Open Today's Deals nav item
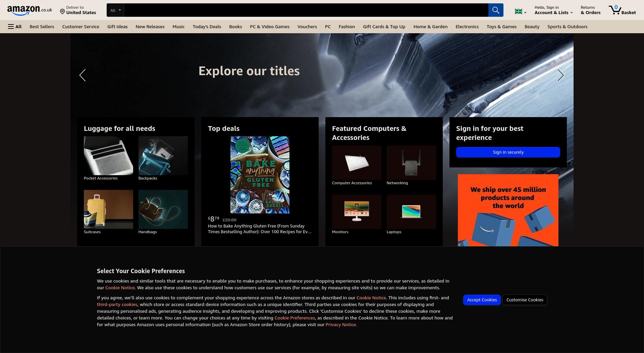 click(207, 27)
